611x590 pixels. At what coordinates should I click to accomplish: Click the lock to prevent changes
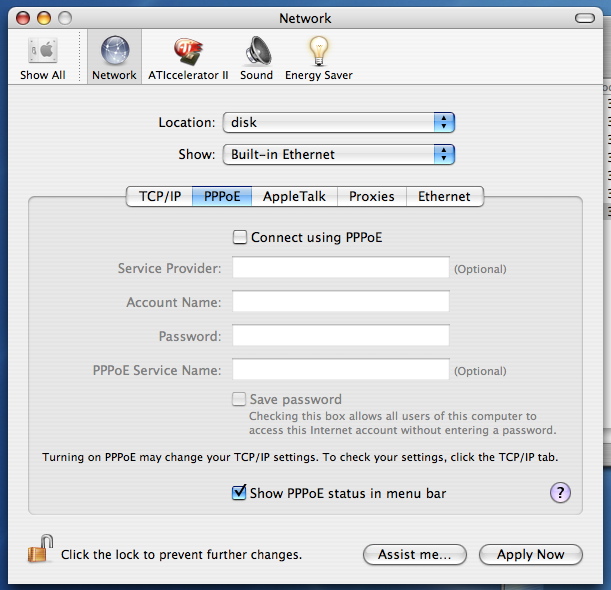[x=40, y=549]
